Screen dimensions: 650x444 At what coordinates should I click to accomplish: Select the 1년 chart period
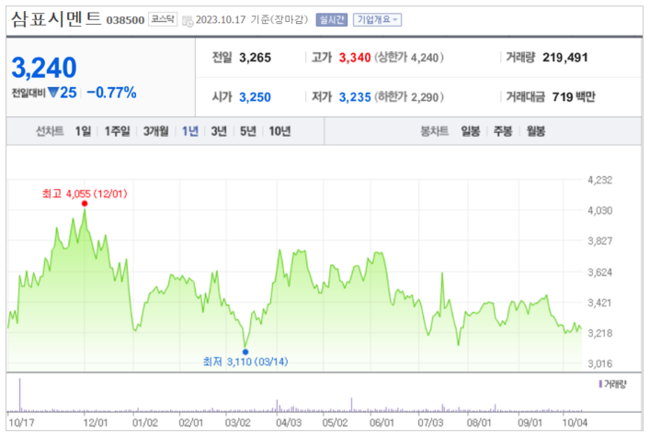coord(190,131)
